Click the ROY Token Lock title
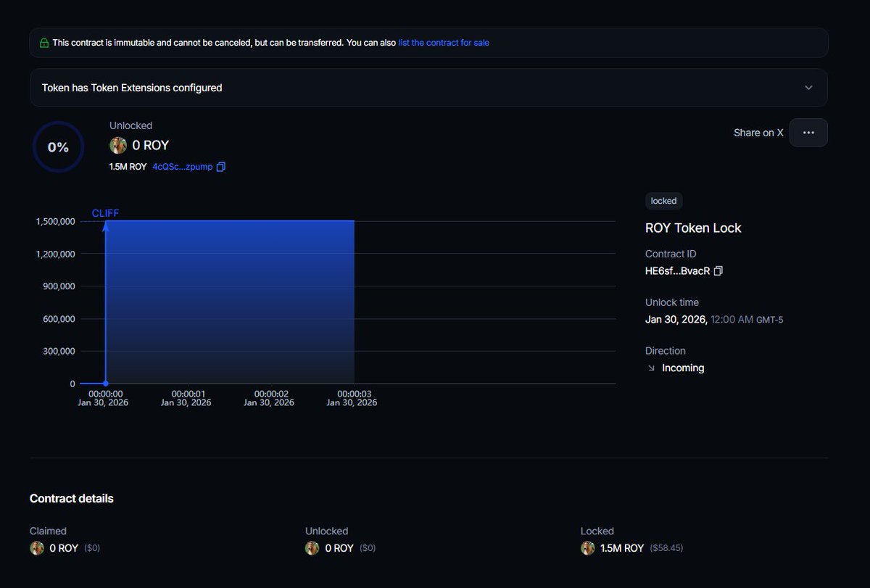The width and height of the screenshot is (870, 588). coord(693,228)
